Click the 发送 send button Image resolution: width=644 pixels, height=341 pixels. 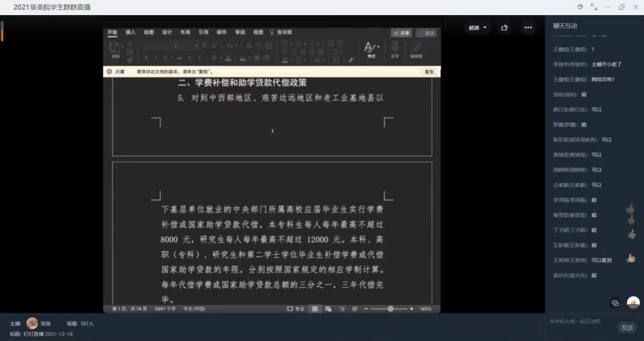coord(627,327)
